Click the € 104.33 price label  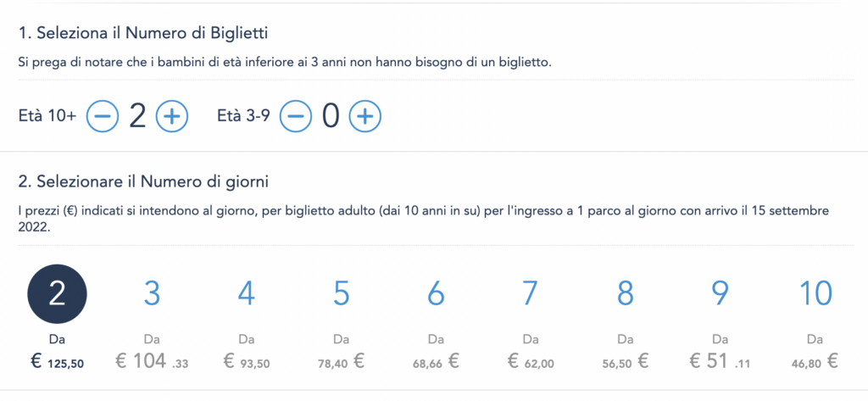pyautogui.click(x=152, y=362)
